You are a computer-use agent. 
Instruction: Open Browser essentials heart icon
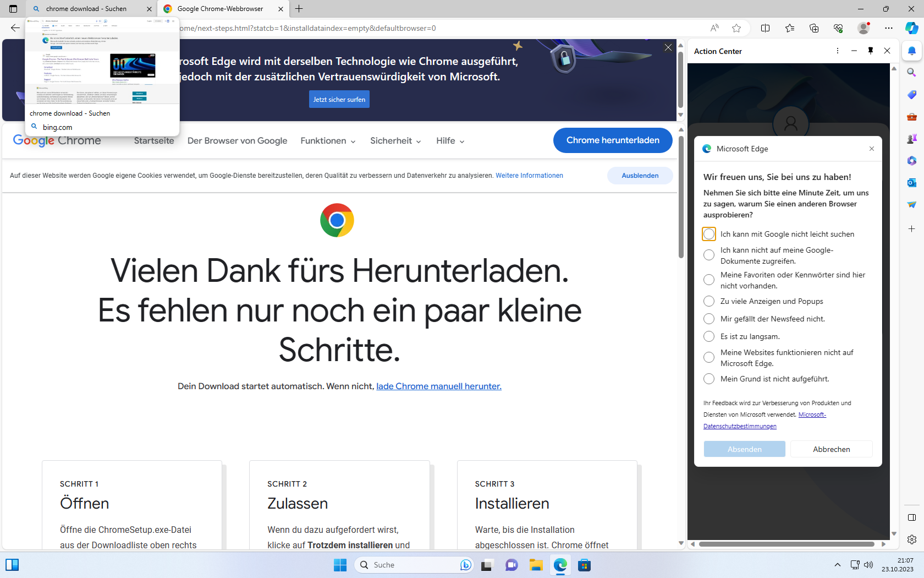[838, 28]
